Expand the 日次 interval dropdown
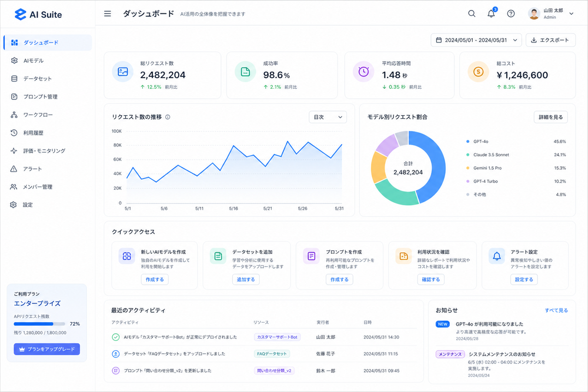588x392 pixels. pos(328,117)
